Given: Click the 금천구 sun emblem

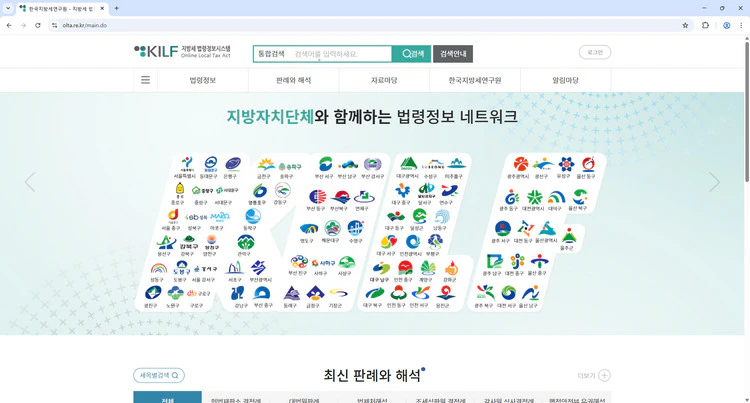Looking at the screenshot, I should (265, 165).
